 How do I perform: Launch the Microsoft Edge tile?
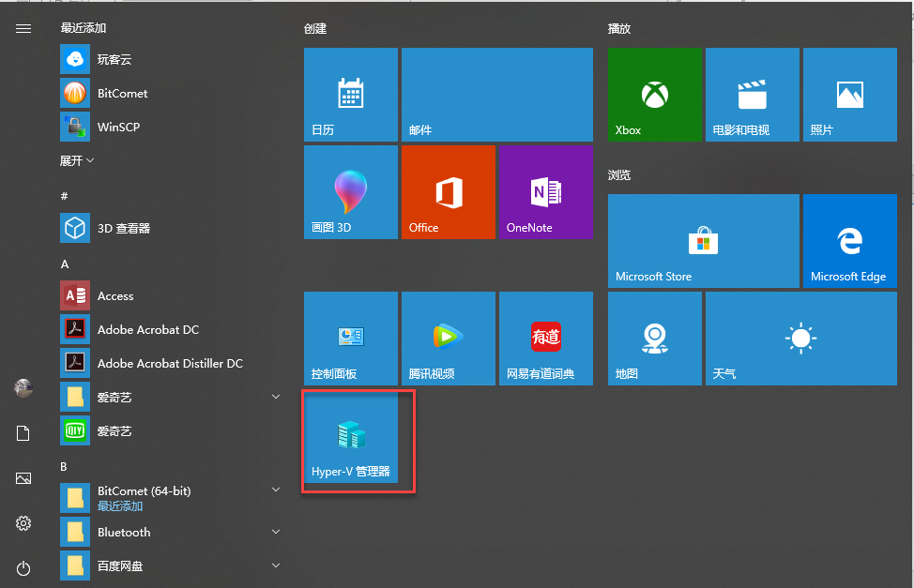point(850,241)
